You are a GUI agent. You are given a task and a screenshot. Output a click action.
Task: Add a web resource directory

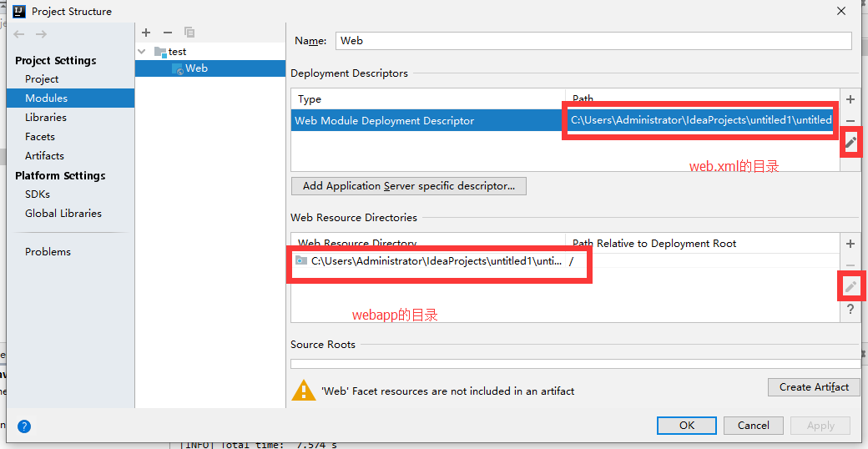pos(850,244)
